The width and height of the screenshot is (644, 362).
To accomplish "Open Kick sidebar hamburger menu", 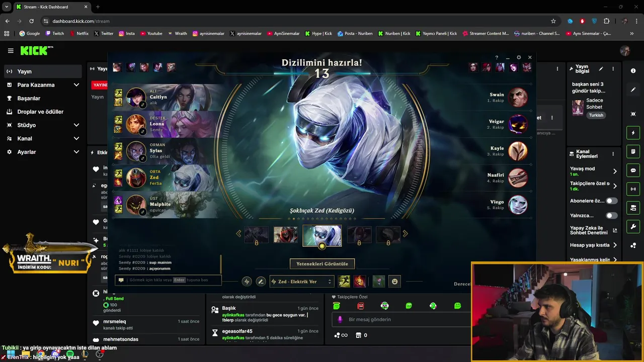I will click(11, 51).
